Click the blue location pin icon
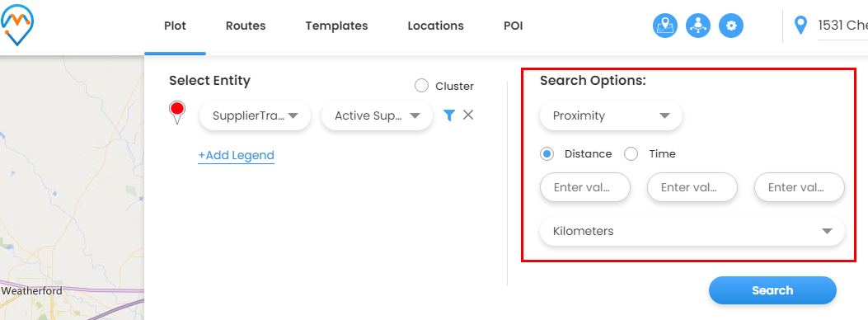Image resolution: width=868 pixels, height=320 pixels. point(800,25)
